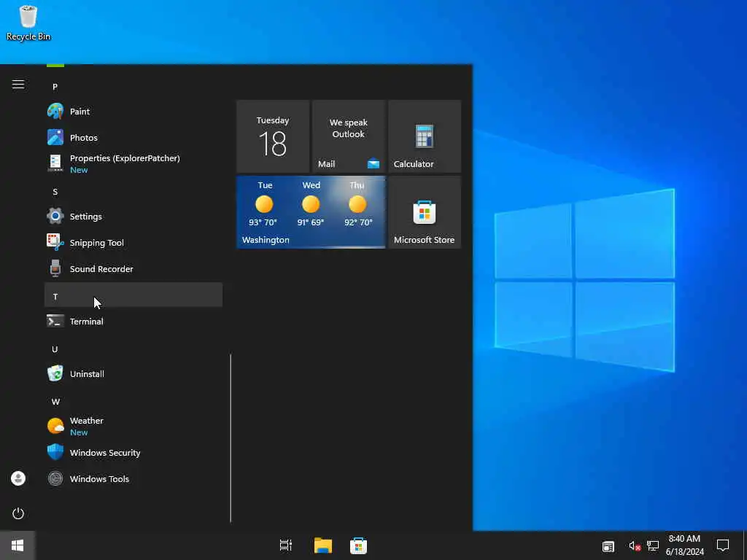Open Settings from the app list

(133, 216)
